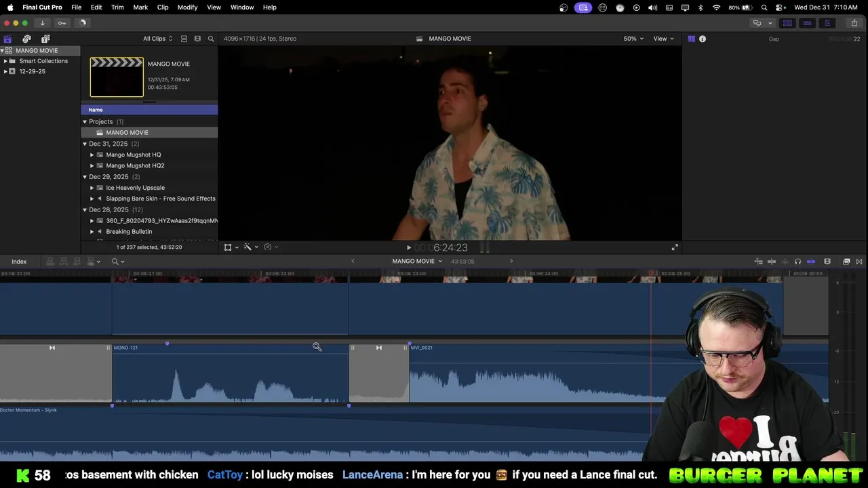868x488 pixels.
Task: Expand the 12-29-25 event
Action: (x=5, y=71)
